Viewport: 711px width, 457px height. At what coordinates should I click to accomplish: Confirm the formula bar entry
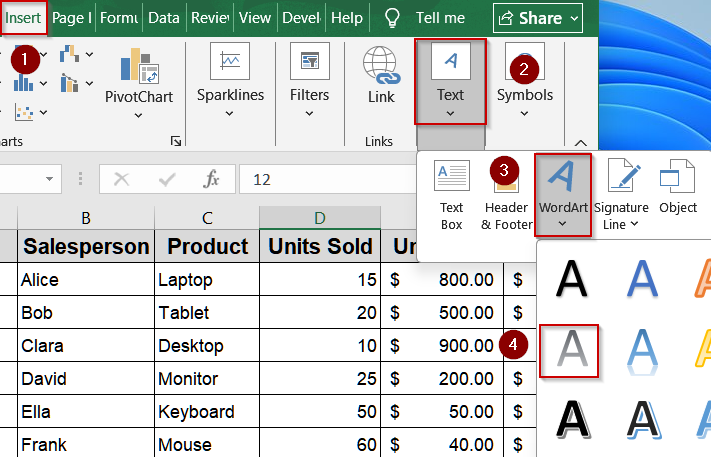(x=167, y=180)
